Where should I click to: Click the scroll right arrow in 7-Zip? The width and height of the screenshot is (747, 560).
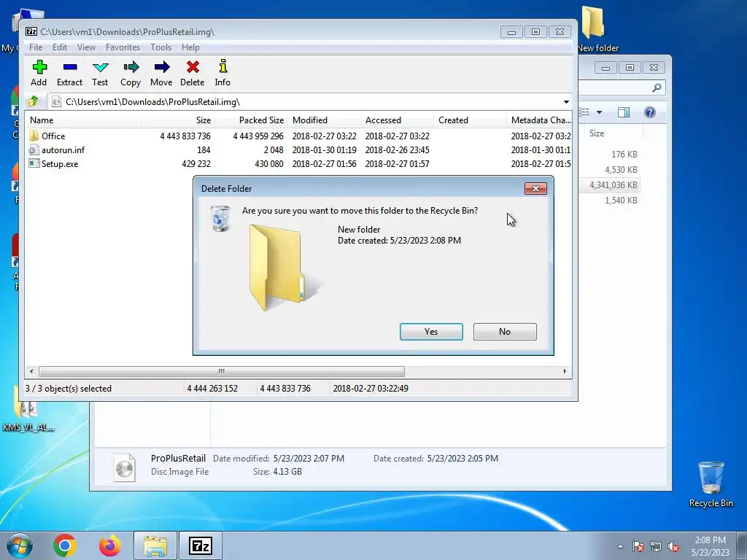565,371
